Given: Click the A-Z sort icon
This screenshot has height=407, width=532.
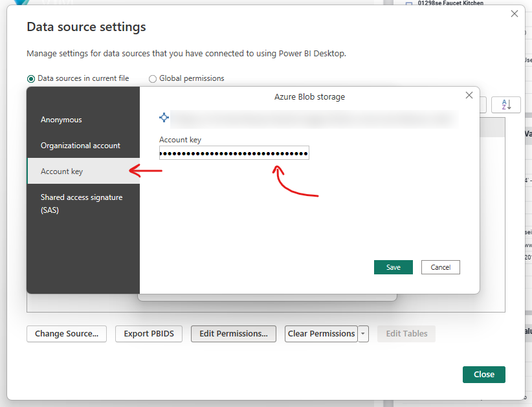Looking at the screenshot, I should [505, 105].
